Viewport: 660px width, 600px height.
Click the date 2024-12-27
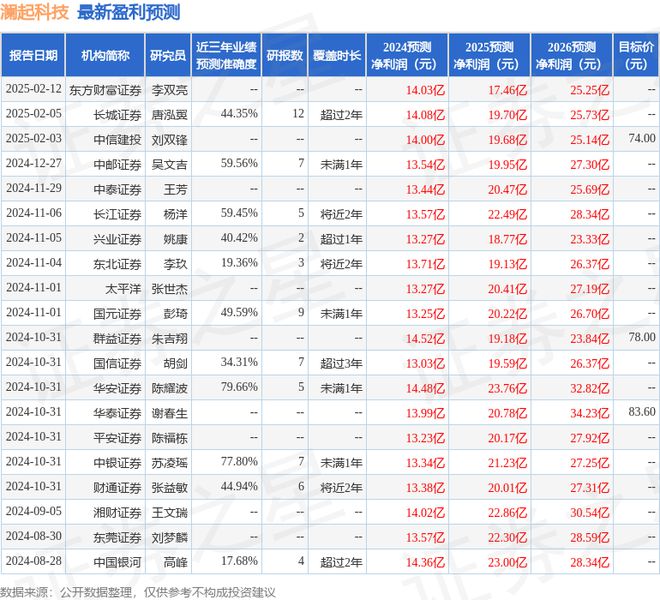pos(34,163)
